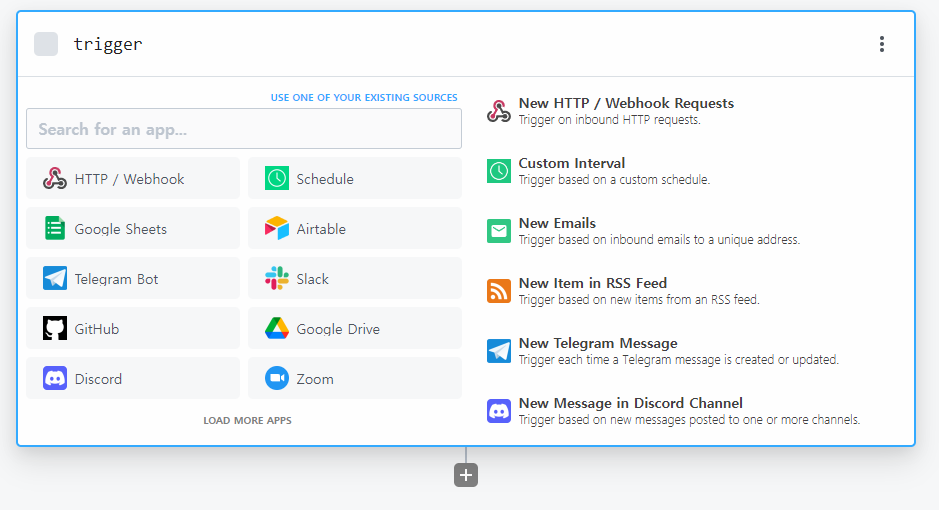
Task: Select New Emails trigger title
Action: (558, 223)
